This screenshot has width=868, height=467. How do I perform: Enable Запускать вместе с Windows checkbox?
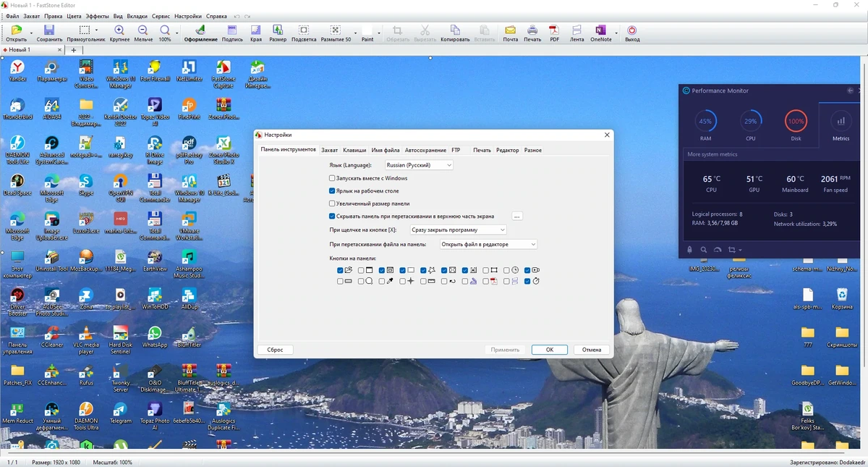pyautogui.click(x=332, y=178)
